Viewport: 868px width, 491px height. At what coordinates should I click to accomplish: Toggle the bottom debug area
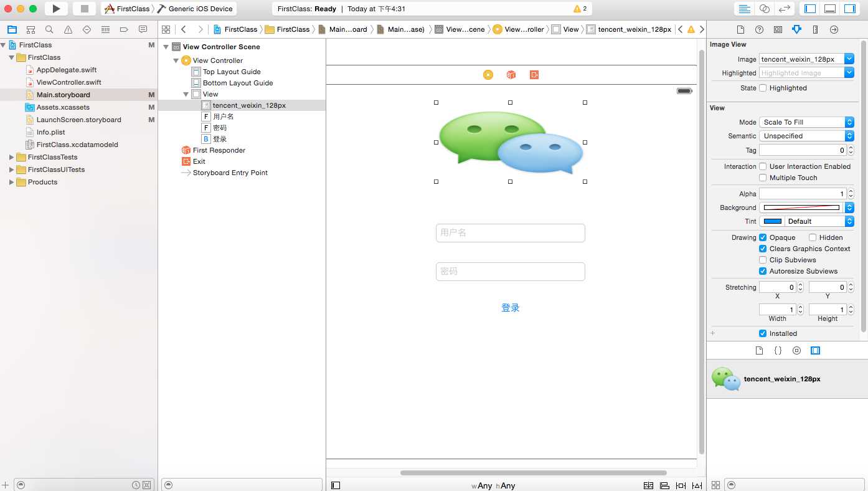click(x=830, y=9)
